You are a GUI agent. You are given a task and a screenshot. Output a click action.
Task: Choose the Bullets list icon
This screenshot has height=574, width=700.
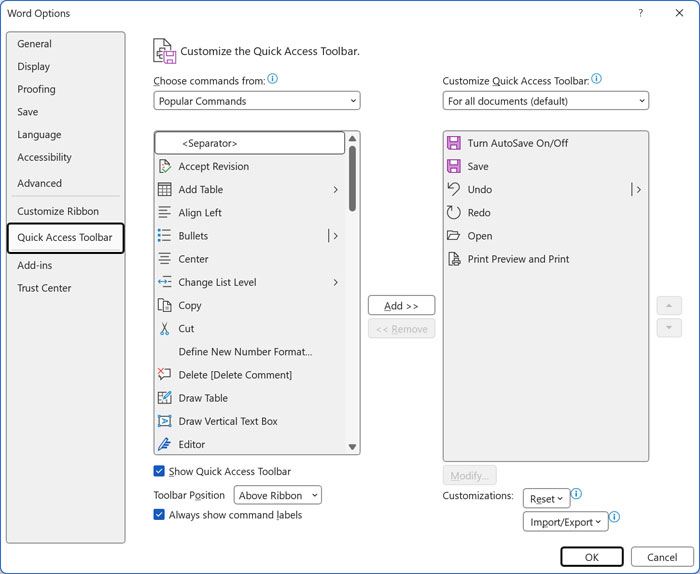click(x=164, y=236)
